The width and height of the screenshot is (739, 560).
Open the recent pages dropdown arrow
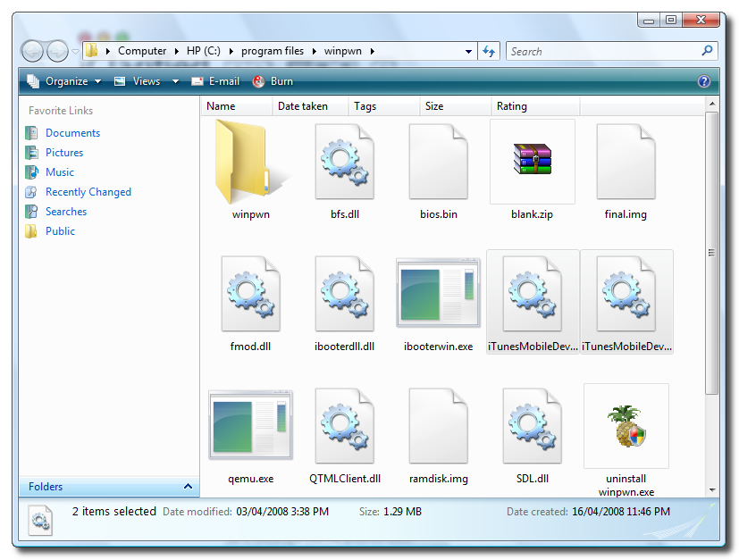75,51
